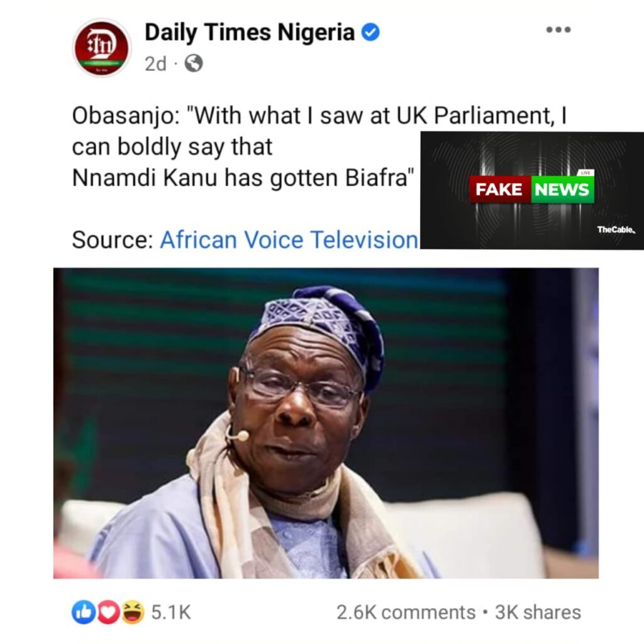Click the Daily Times Nigeria page name

[249, 32]
